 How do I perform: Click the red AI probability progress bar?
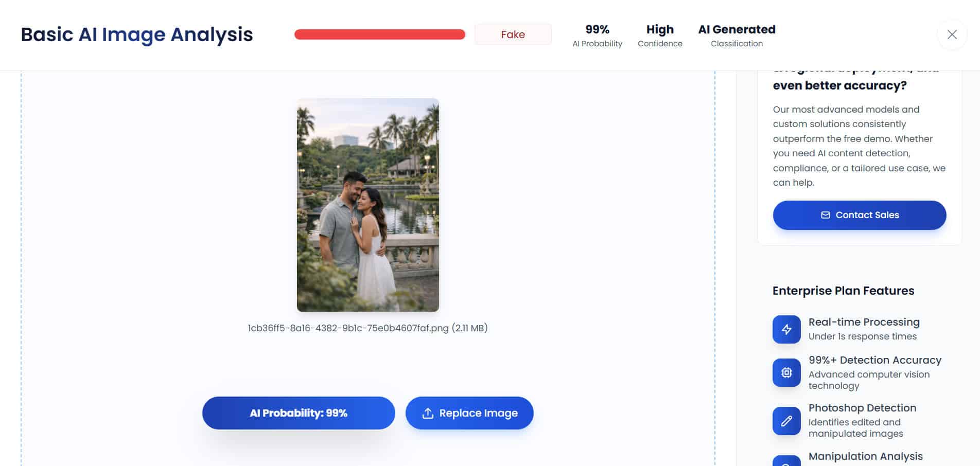click(x=379, y=34)
